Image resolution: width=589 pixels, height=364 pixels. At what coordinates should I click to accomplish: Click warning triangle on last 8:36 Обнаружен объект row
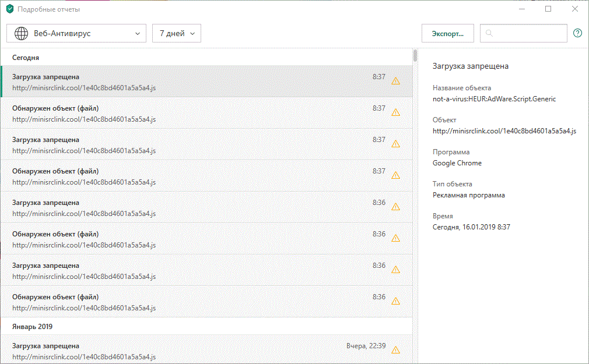tap(395, 301)
